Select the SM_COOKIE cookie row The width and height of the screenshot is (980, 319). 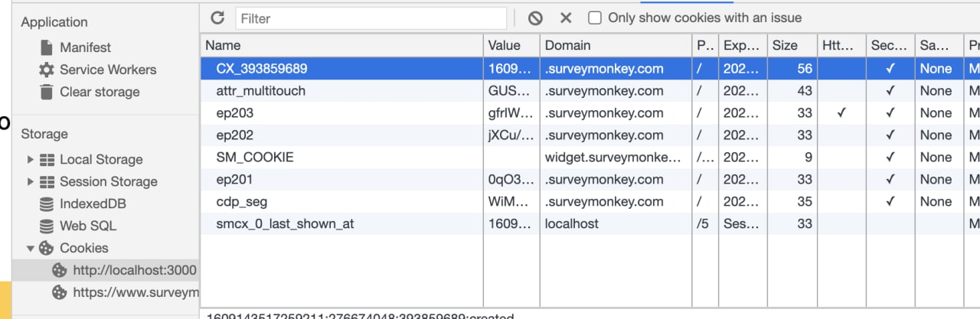click(590, 157)
